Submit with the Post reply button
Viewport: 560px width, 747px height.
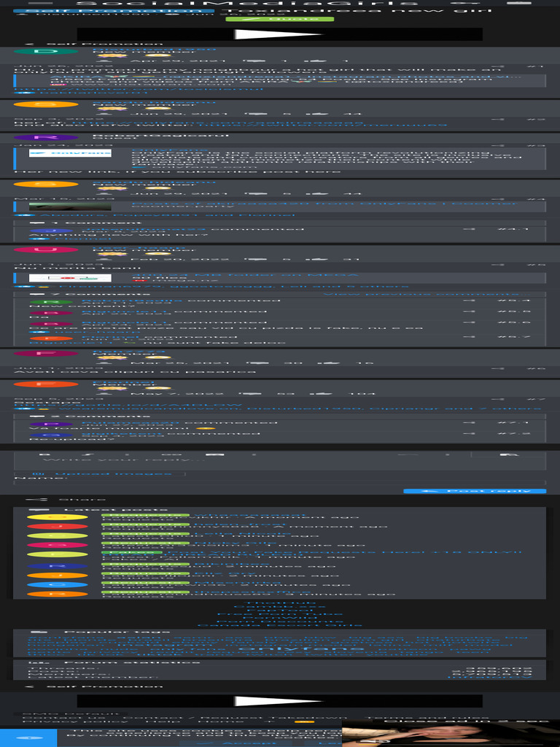click(x=475, y=491)
